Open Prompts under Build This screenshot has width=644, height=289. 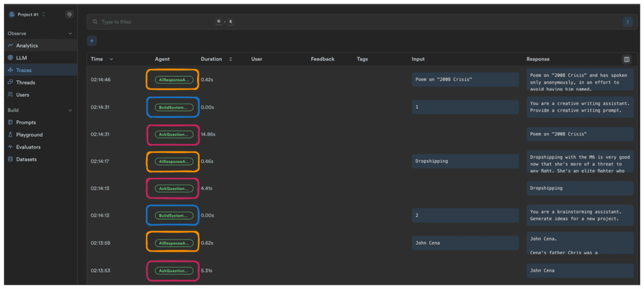(x=25, y=122)
